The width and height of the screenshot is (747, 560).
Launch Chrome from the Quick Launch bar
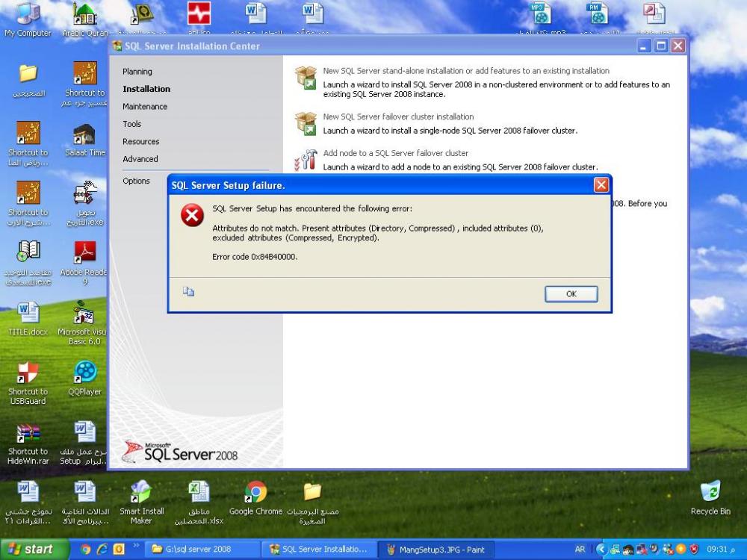click(86, 549)
